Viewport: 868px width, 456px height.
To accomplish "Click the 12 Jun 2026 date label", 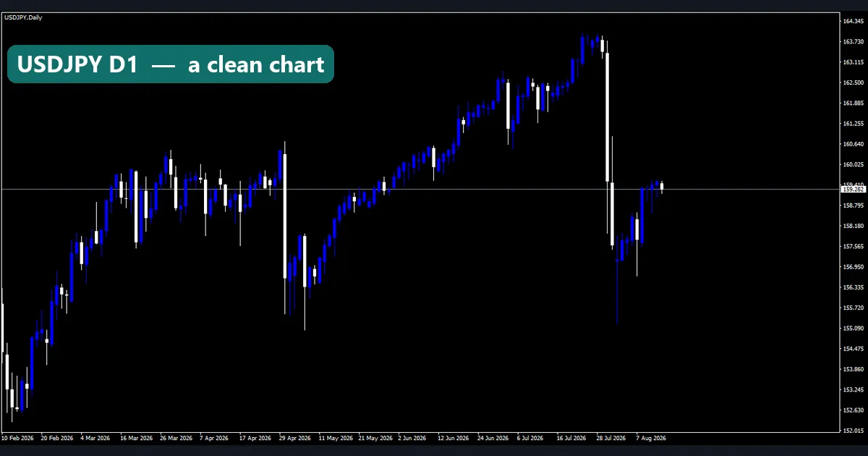I will pos(454,438).
